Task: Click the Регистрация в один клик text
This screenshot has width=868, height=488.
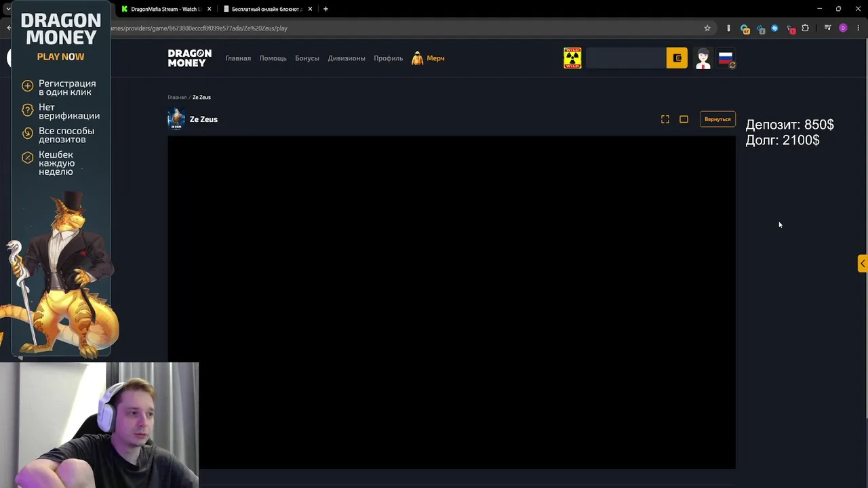Action: (67, 87)
